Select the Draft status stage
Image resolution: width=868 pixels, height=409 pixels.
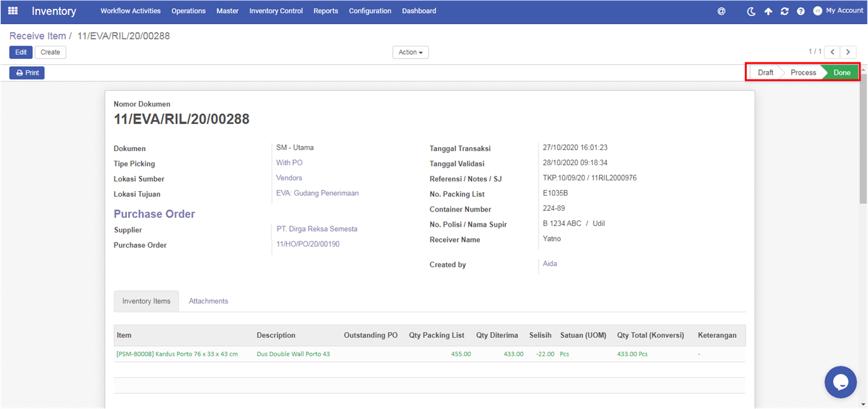[765, 72]
